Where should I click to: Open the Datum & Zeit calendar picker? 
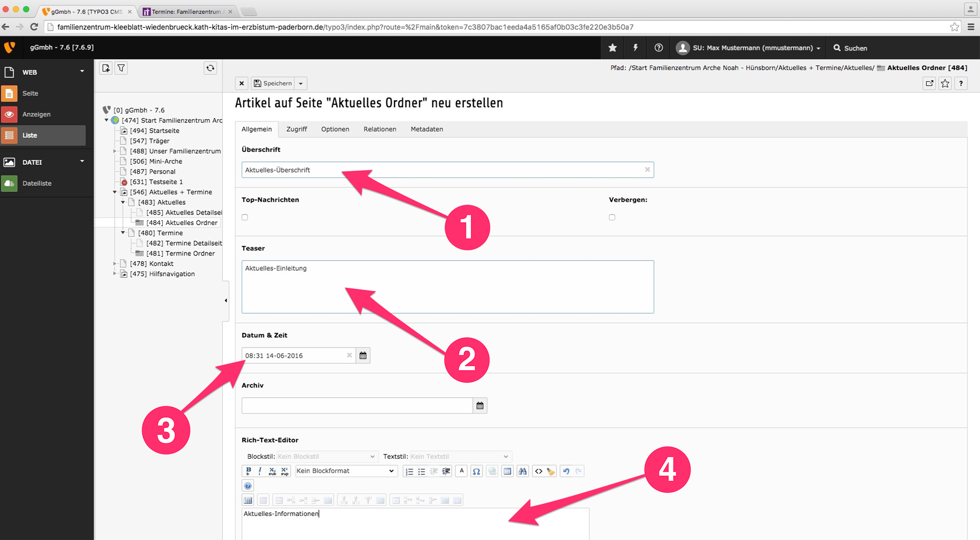[x=363, y=355]
